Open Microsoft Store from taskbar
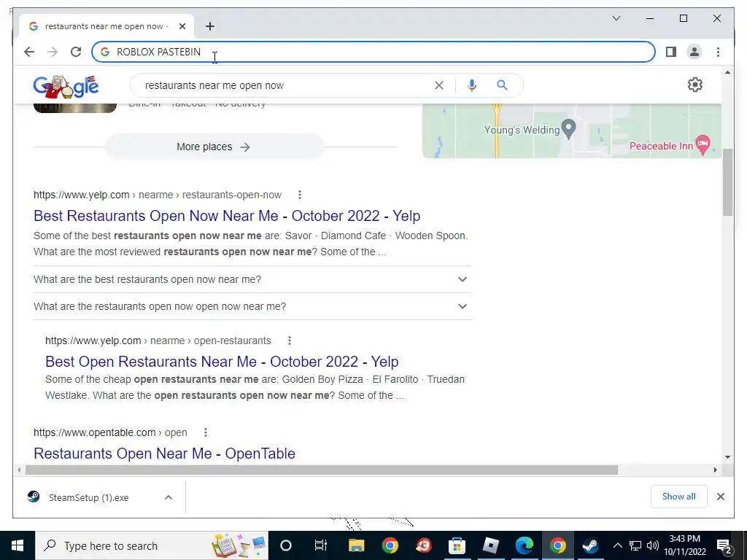 tap(457, 545)
